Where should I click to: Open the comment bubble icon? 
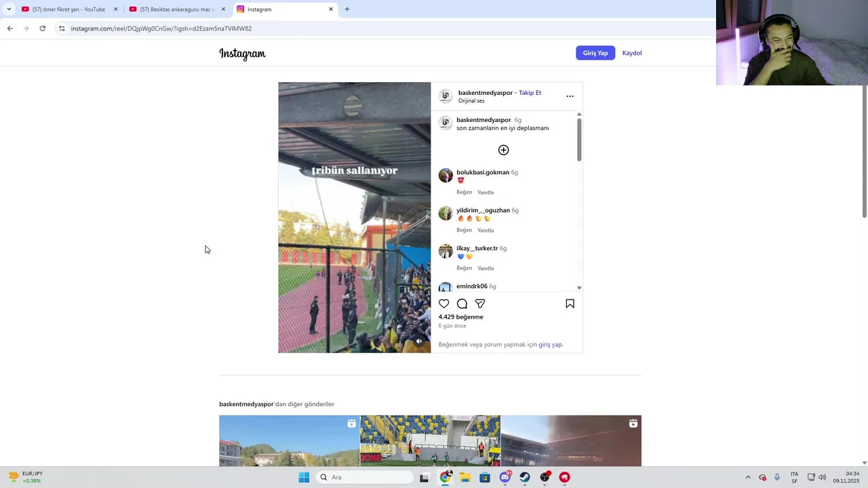(x=462, y=304)
